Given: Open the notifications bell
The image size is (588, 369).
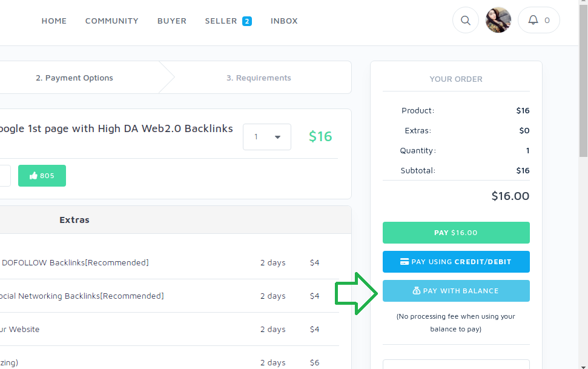Looking at the screenshot, I should coord(533,21).
